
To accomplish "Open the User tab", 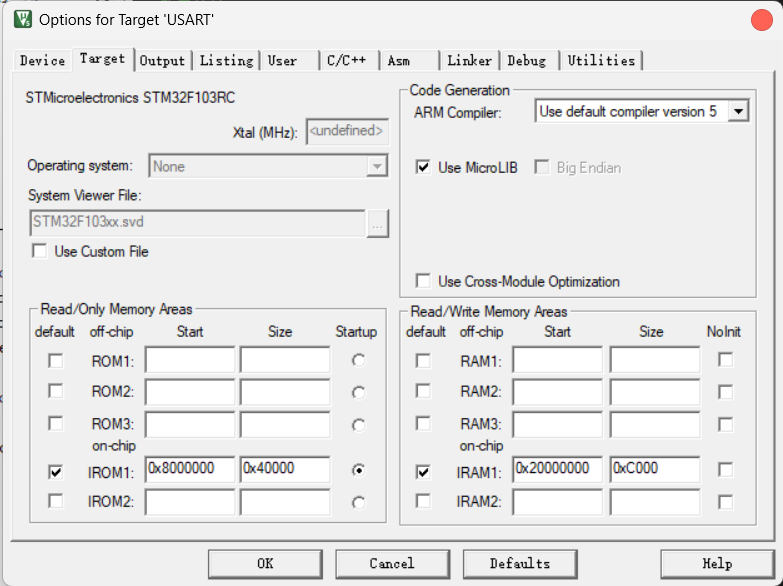I will coord(289,61).
